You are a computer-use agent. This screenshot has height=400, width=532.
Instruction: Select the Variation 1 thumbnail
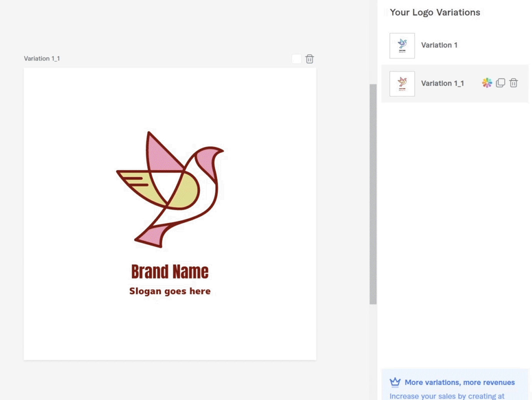(402, 46)
